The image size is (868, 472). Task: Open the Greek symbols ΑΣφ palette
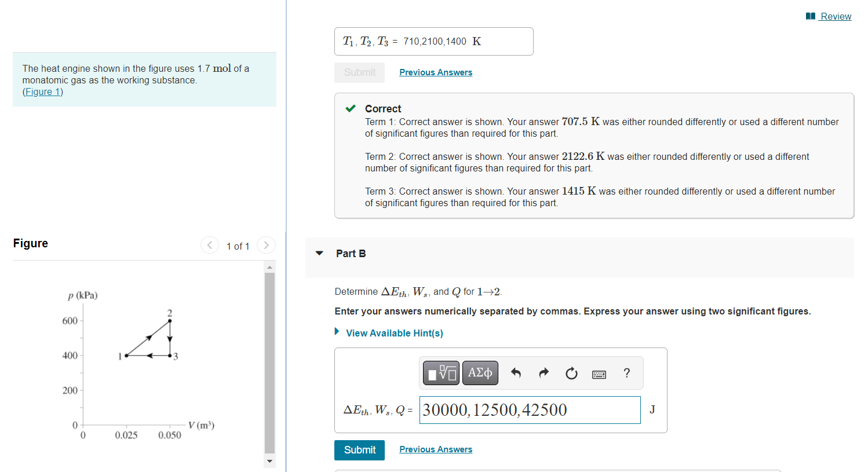480,372
